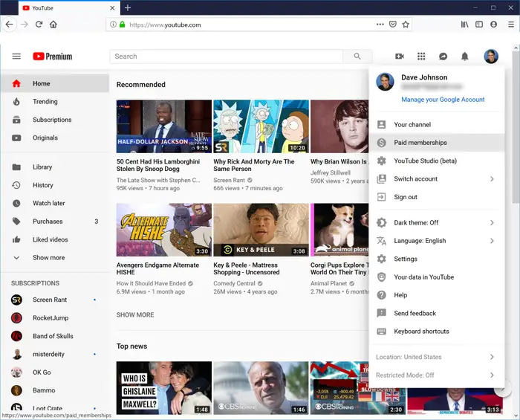Expand Show more in the sidebar

48,258
